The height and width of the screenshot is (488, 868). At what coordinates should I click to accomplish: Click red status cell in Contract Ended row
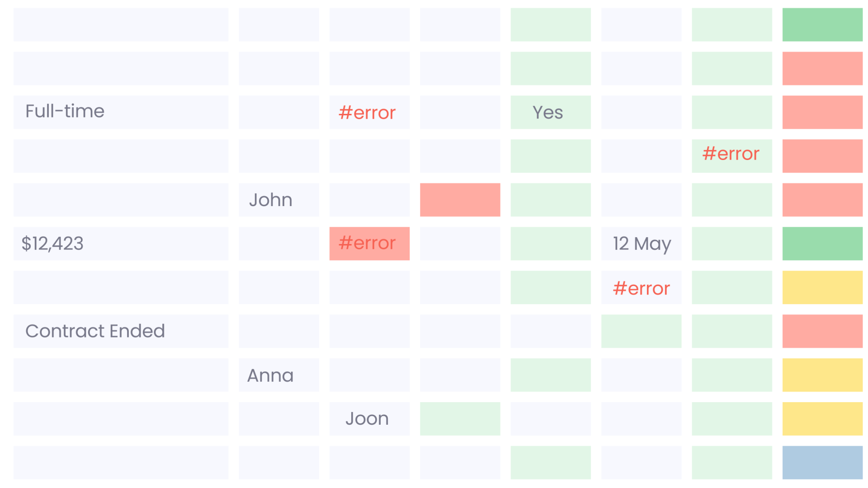click(822, 331)
